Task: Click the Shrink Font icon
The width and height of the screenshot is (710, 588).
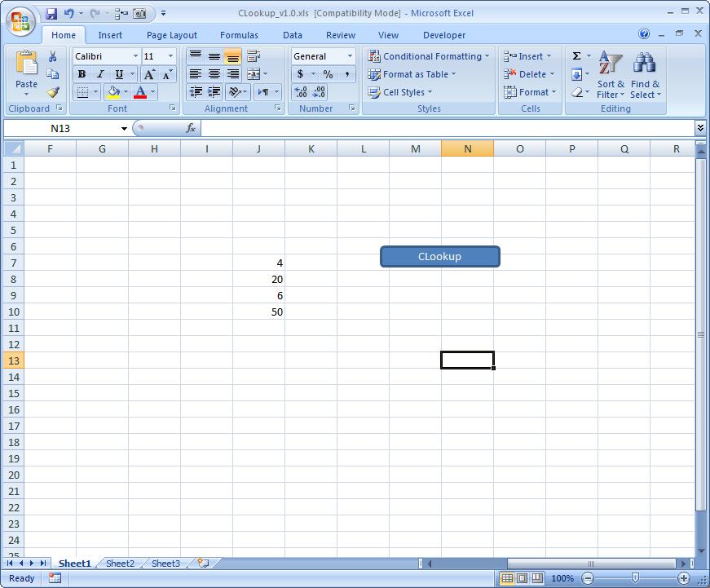Action: click(167, 74)
